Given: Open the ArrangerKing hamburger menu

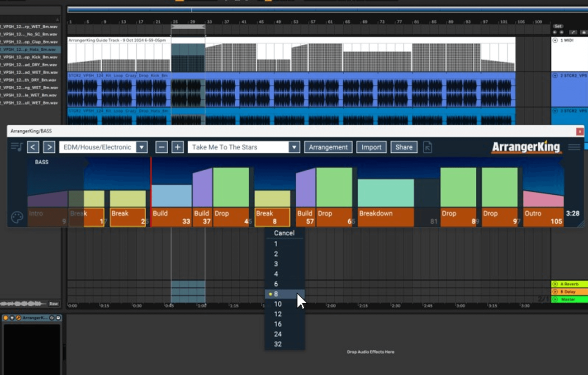Looking at the screenshot, I should [x=574, y=147].
